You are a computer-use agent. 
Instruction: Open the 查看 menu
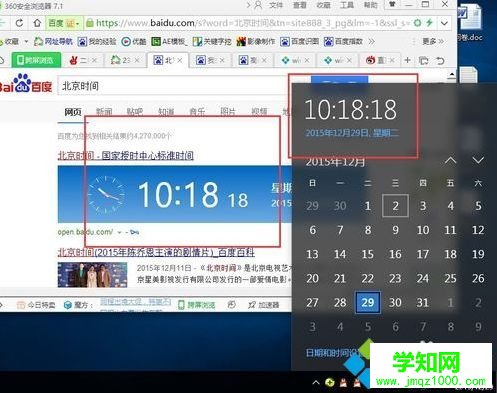tap(300, 5)
